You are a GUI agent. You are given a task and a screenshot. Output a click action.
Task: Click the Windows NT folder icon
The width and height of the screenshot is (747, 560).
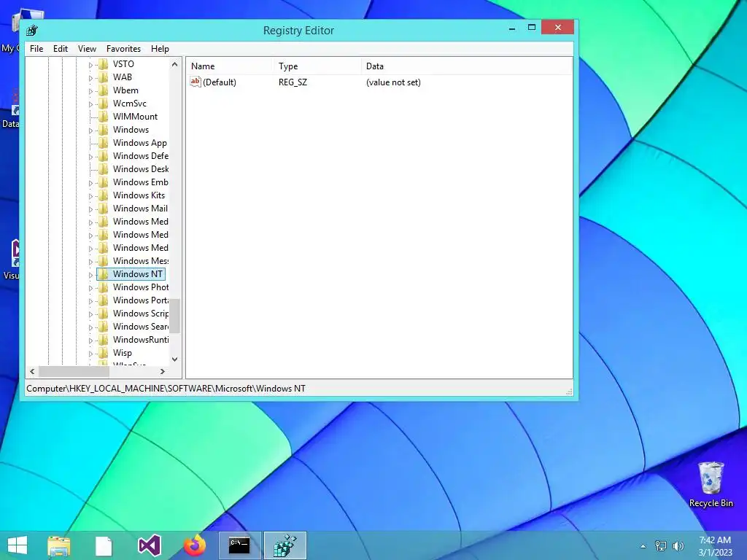(104, 274)
